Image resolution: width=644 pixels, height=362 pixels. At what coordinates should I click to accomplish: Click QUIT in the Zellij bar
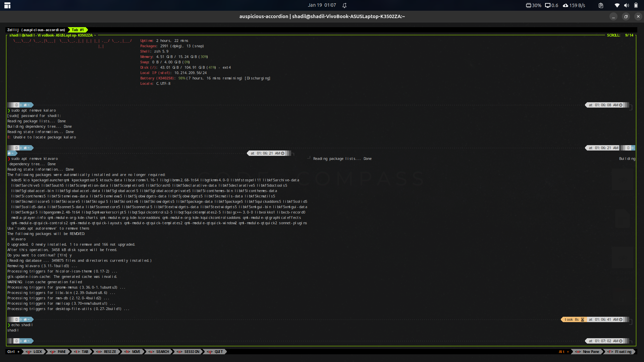coord(215,352)
